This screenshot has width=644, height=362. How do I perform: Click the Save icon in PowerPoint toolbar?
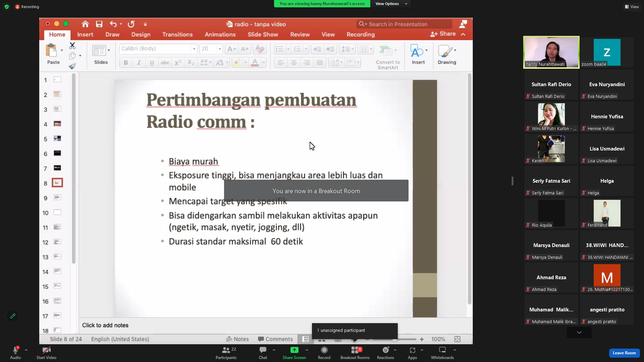(99, 24)
